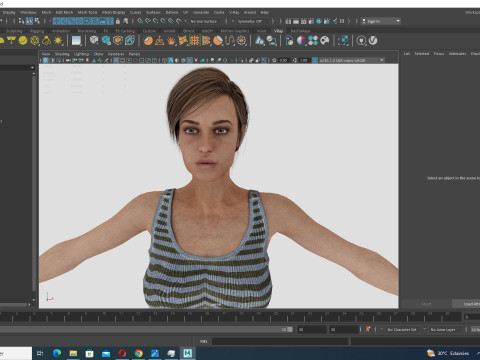Screen dimensions: 480x360
Task: Open the viewport Lighting menu
Action: 81,54
